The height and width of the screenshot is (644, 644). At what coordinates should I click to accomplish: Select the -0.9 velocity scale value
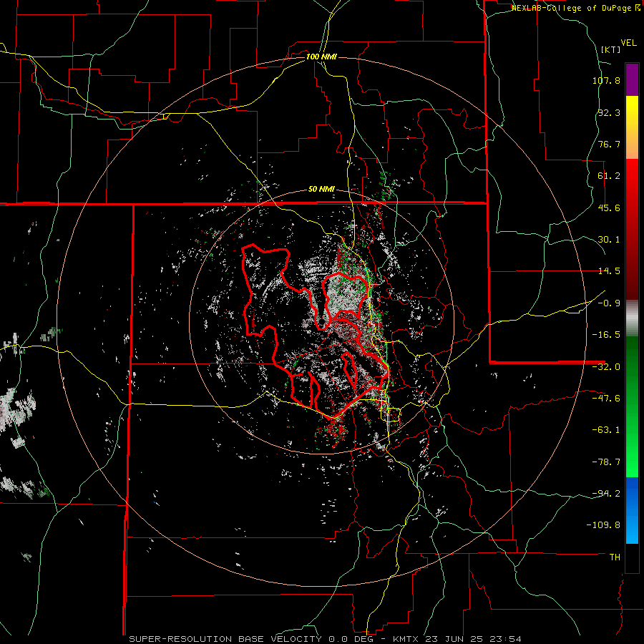click(609, 303)
